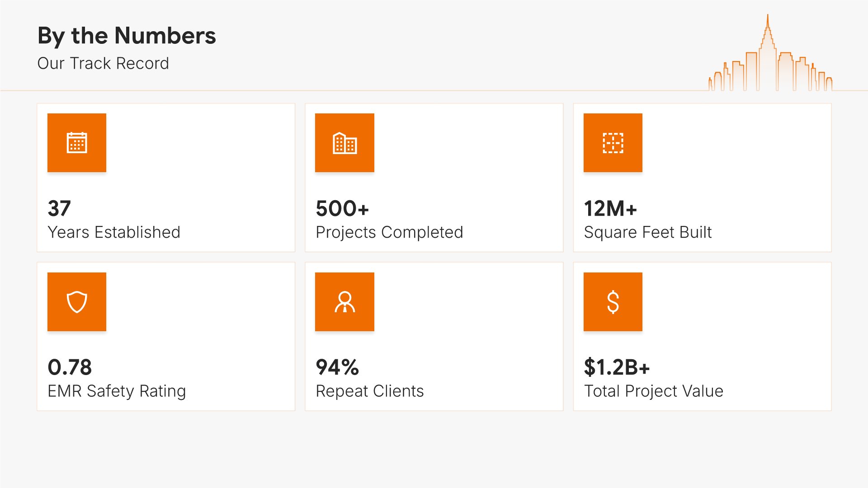The height and width of the screenshot is (488, 868).
Task: Select the 37 years statistic number
Action: click(59, 208)
